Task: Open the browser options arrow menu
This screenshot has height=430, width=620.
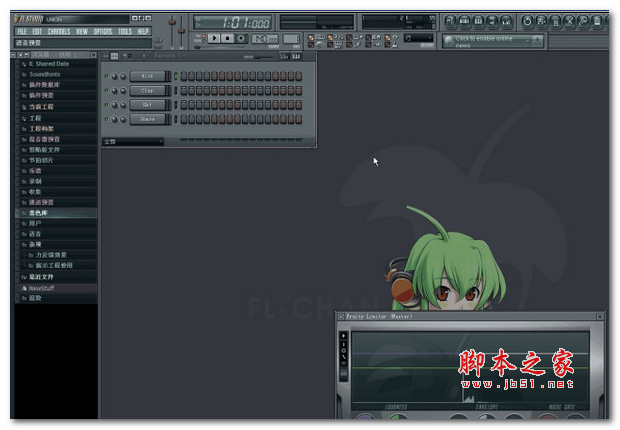Action: [x=13, y=55]
